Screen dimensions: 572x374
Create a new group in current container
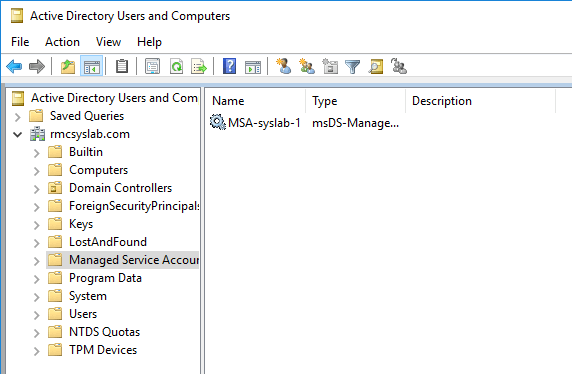pos(307,67)
